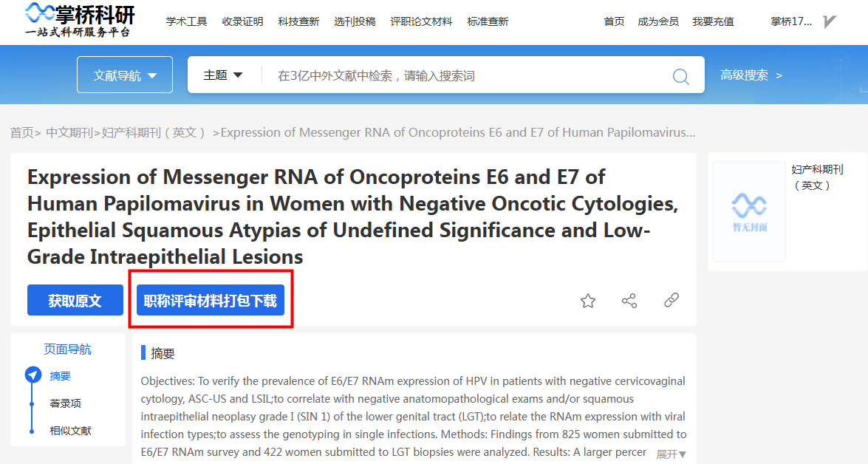This screenshot has width=868, height=464.
Task: Open the journal cover thumbnail
Action: click(748, 211)
